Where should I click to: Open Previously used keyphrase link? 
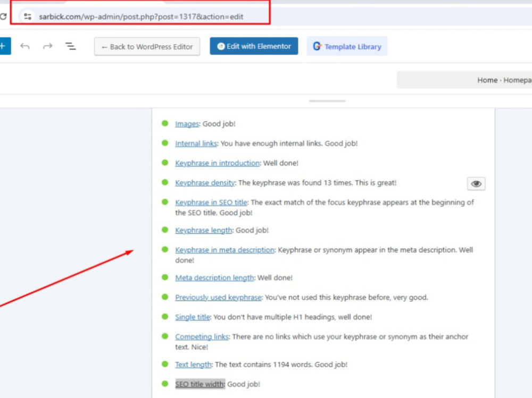pos(218,298)
